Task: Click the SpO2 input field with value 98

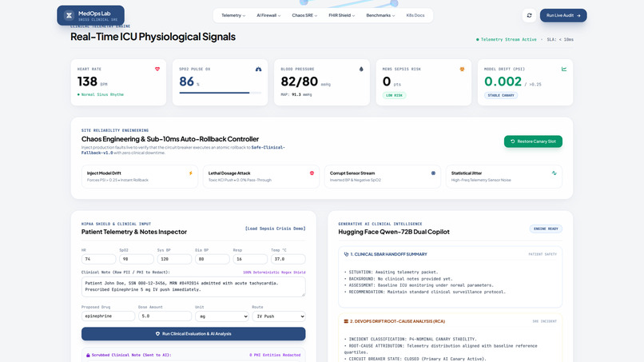Action: 137,259
